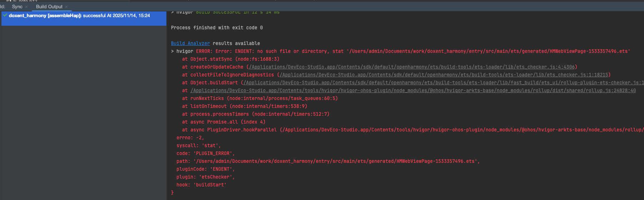Click the 'Process finished with exit code 0' line

pos(217,28)
